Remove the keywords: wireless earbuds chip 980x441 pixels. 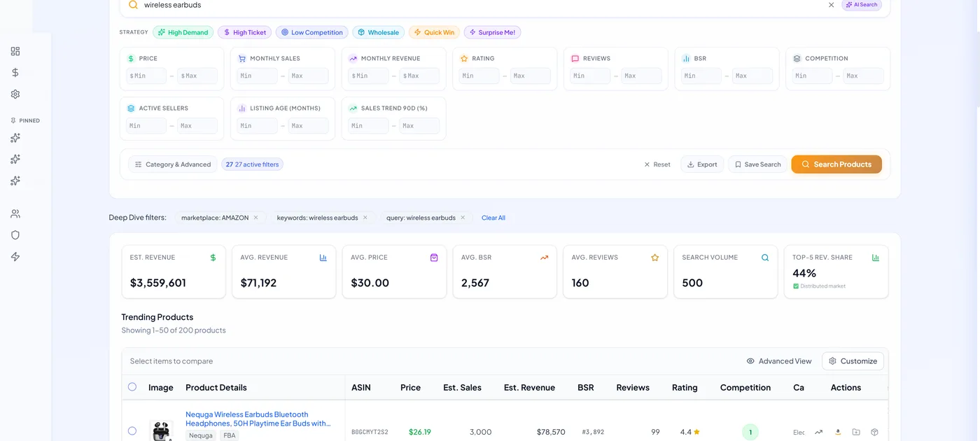point(365,218)
